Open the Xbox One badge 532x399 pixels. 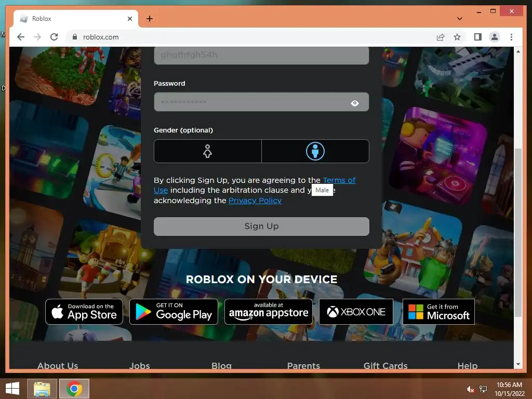tap(356, 312)
